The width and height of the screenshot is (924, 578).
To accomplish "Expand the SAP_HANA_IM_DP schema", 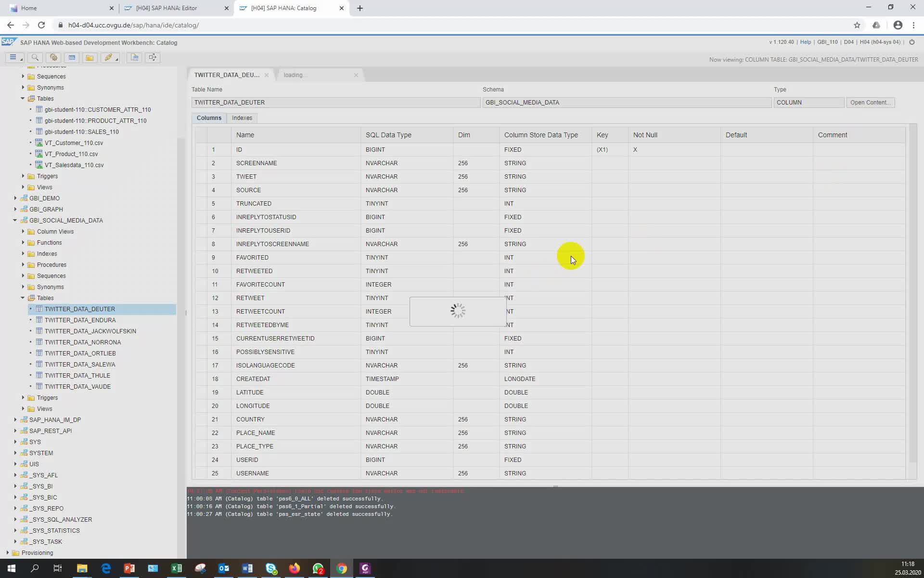I will pyautogui.click(x=15, y=420).
